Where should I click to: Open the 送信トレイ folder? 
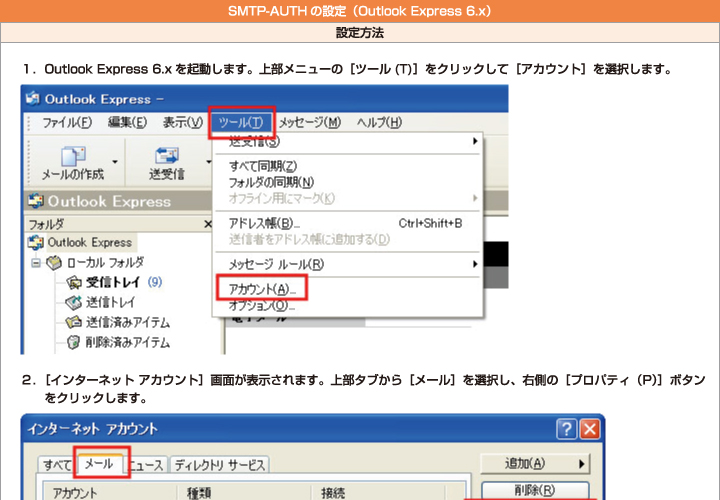pyautogui.click(x=111, y=303)
